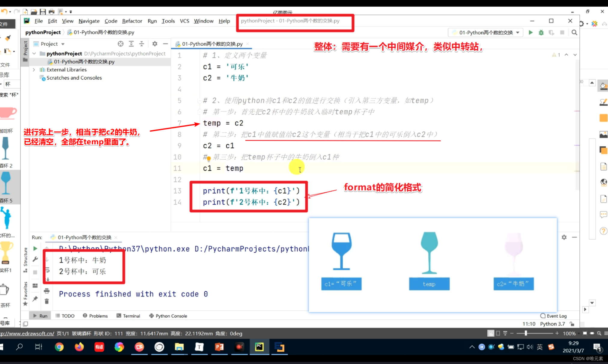Open the Event Log
Image resolution: width=608 pixels, height=364 pixels.
pos(553,316)
